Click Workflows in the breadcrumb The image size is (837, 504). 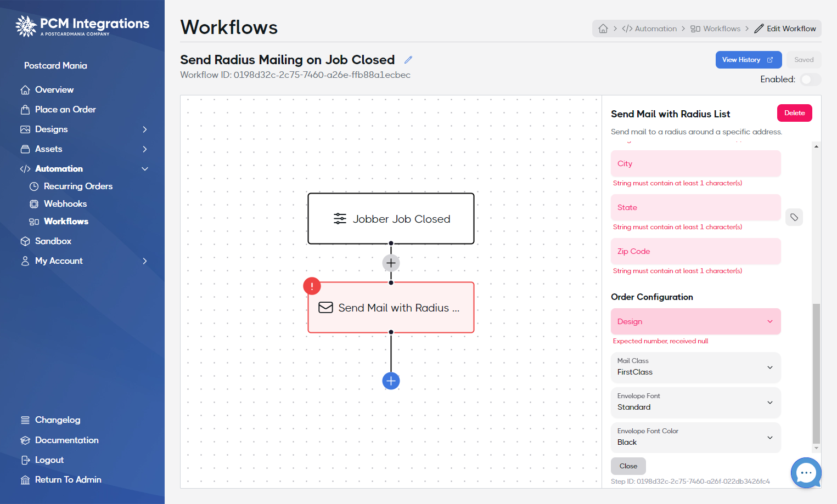(x=716, y=29)
